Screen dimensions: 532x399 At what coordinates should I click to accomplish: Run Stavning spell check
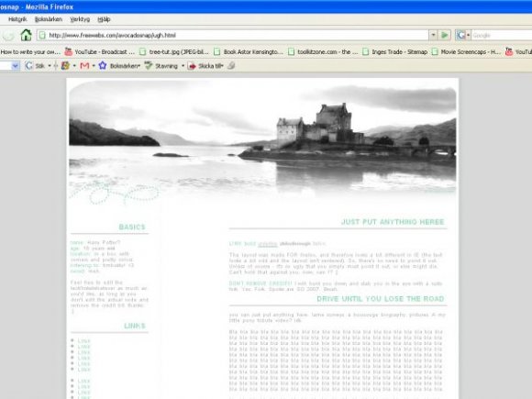[161, 66]
